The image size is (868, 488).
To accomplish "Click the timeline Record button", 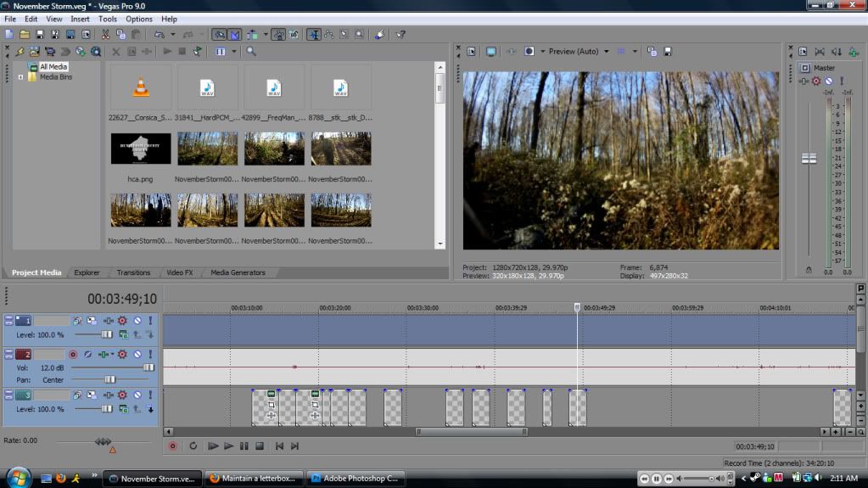I will [173, 446].
